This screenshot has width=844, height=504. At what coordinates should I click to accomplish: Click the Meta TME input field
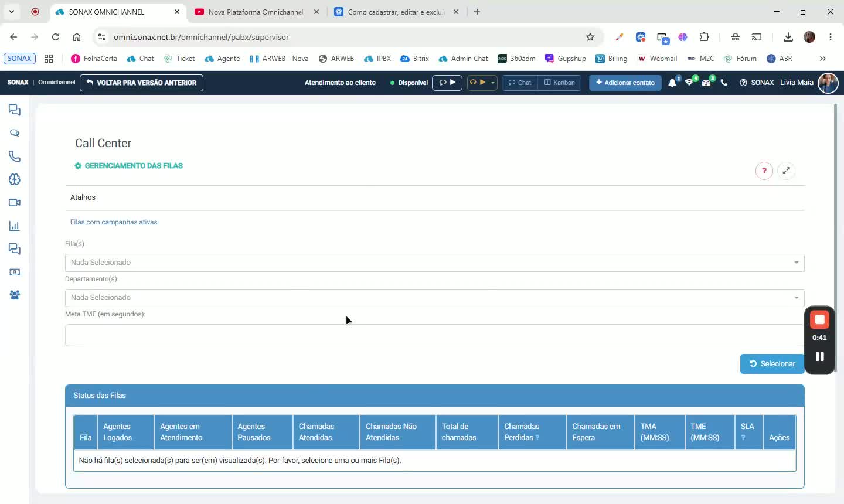(434, 335)
